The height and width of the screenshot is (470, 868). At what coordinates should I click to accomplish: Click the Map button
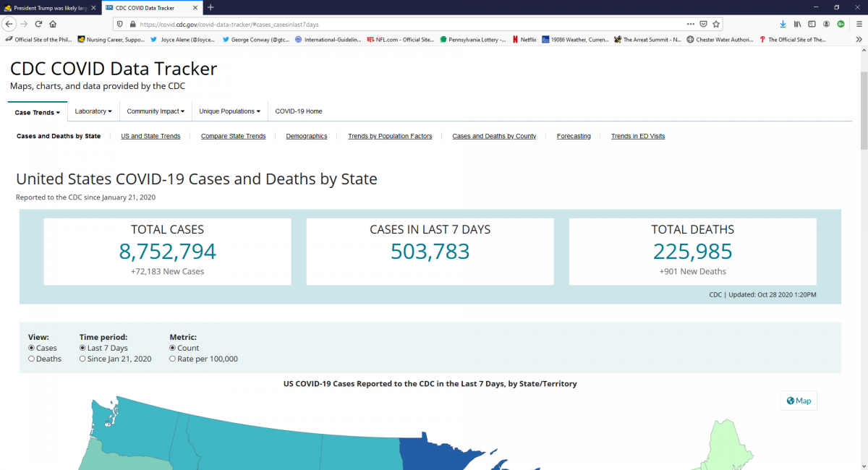799,401
